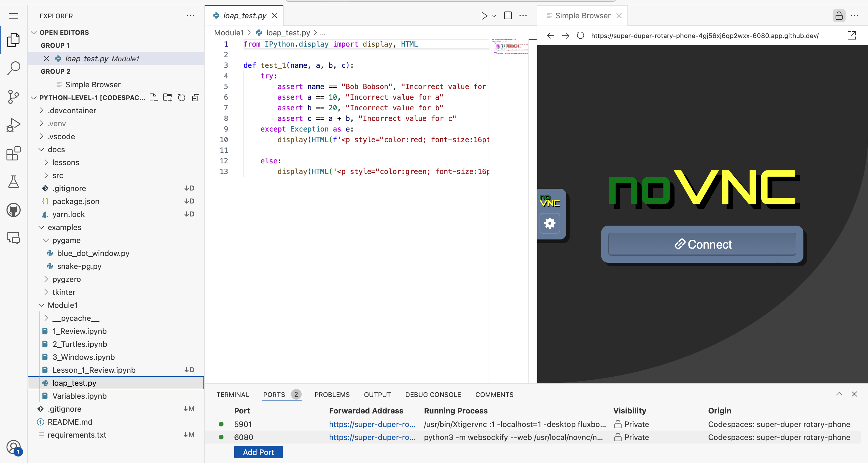Open forwarded address link for port 5901
868x463 pixels.
(x=372, y=424)
